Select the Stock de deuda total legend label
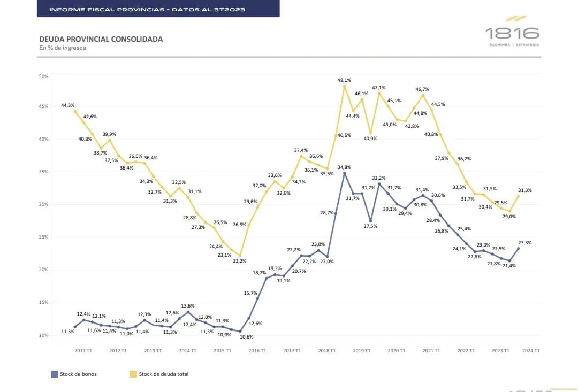 164,374
